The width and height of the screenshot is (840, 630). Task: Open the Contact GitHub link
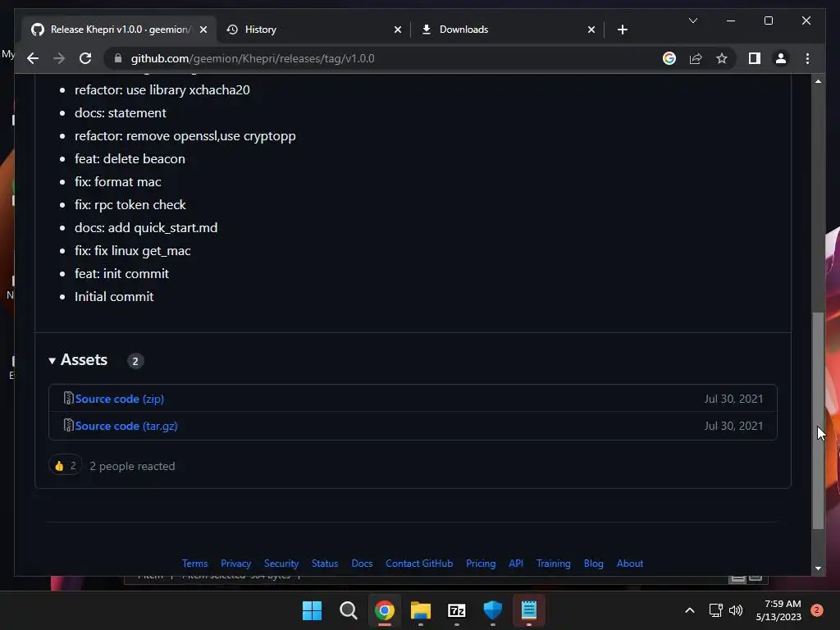tap(419, 564)
